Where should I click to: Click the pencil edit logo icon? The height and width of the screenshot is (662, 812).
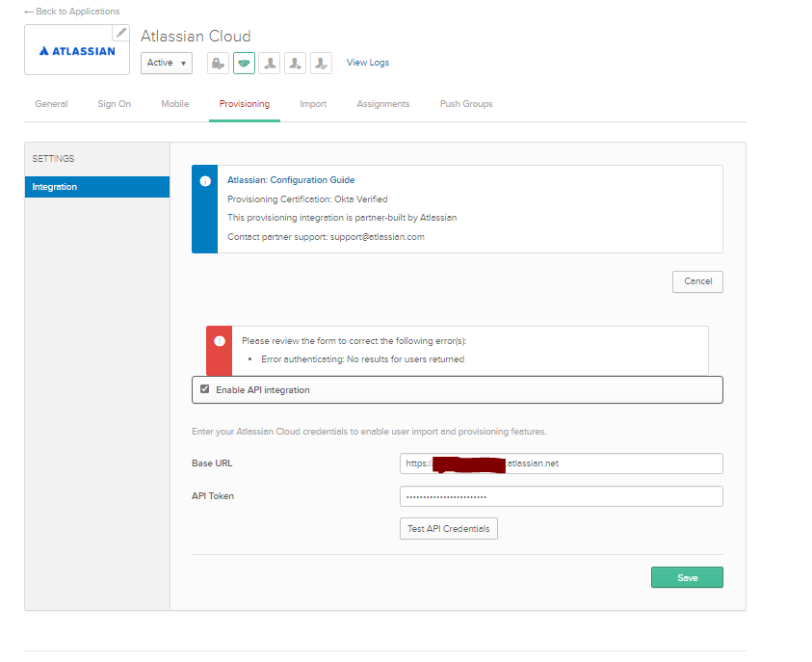[x=121, y=33]
